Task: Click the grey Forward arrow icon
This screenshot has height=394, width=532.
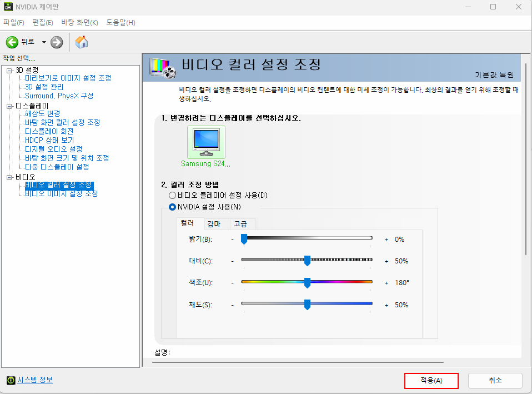Action: tap(57, 42)
